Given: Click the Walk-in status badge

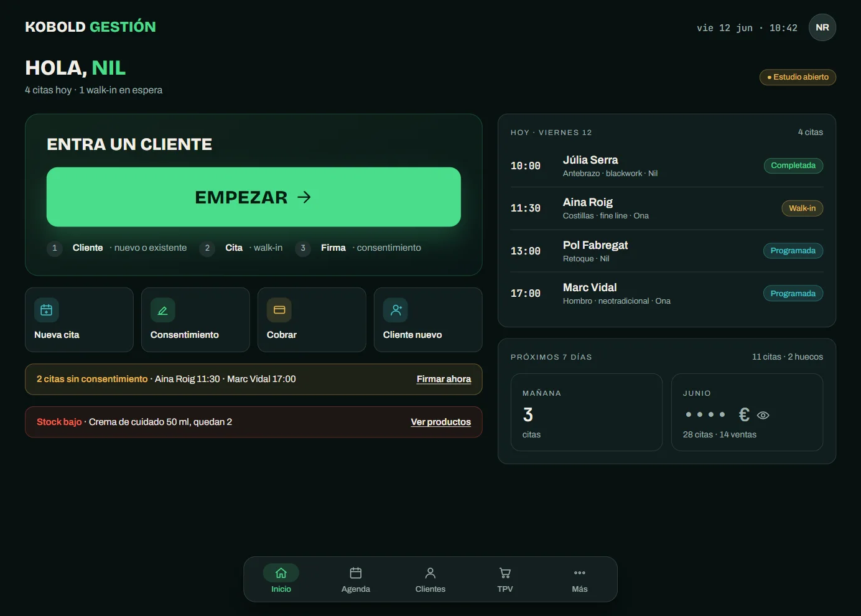Looking at the screenshot, I should coord(803,208).
